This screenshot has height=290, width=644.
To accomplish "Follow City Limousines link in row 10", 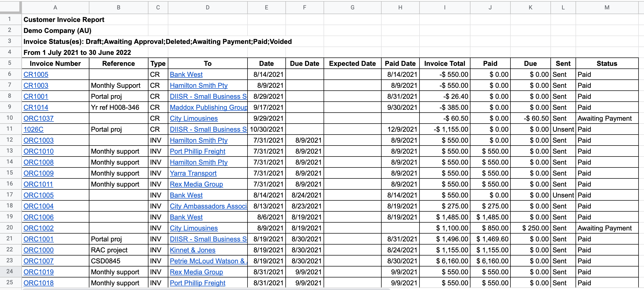I will (x=194, y=118).
